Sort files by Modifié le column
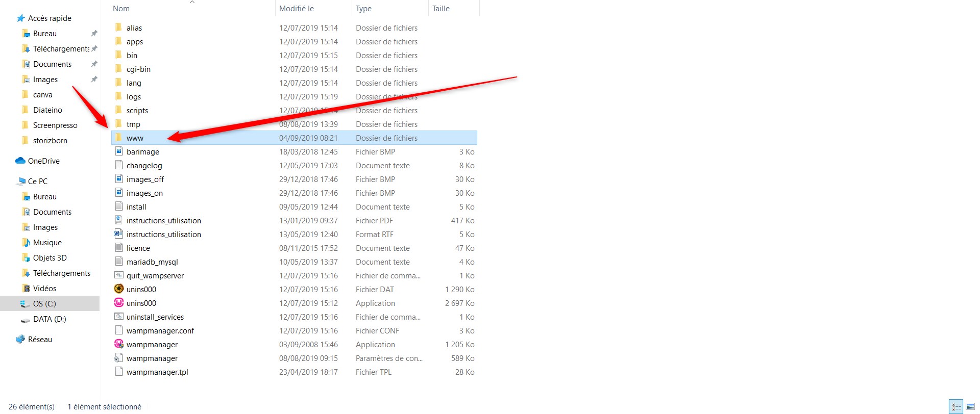Screen dimensions: 980x414 pyautogui.click(x=296, y=9)
